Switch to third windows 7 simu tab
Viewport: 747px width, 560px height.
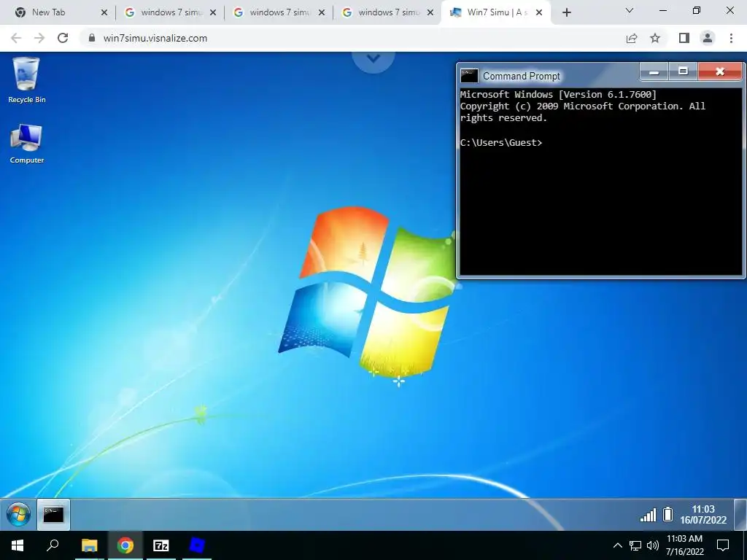pos(387,12)
